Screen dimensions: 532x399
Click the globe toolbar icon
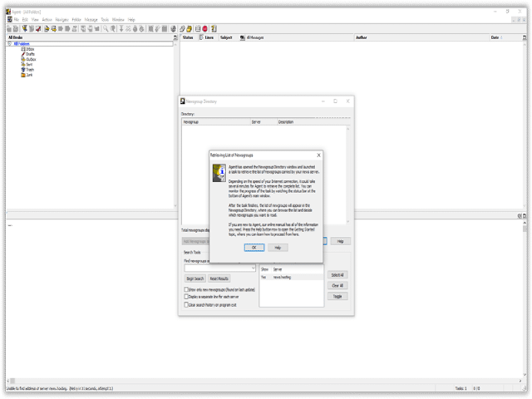click(174, 29)
